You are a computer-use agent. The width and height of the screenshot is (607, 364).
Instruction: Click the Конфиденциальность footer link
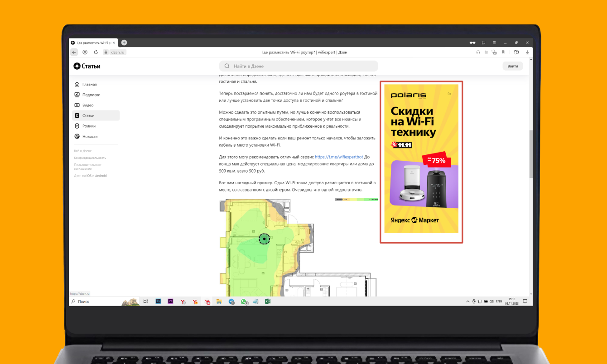pyautogui.click(x=90, y=158)
